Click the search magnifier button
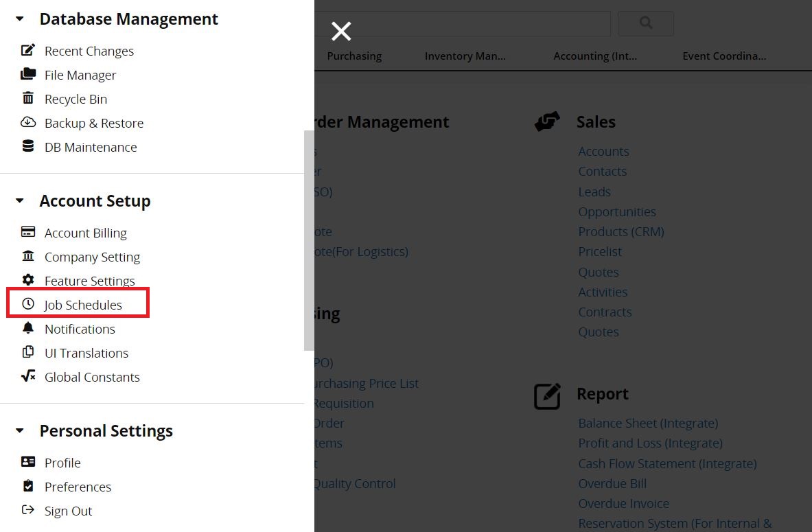This screenshot has height=532, width=812. [x=646, y=23]
